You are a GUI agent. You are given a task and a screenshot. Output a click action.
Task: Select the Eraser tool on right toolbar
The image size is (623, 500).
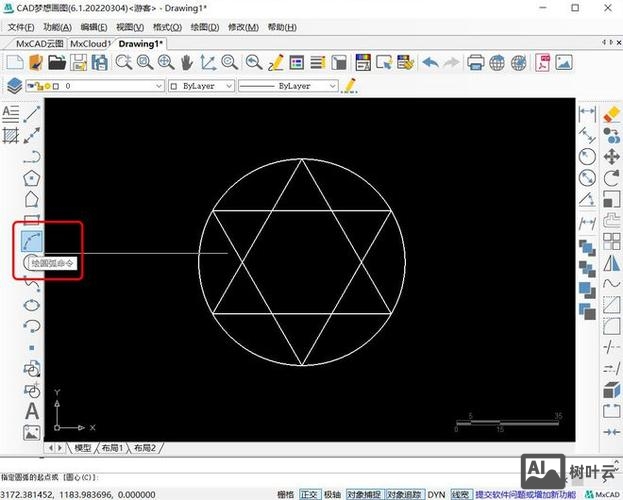point(613,113)
